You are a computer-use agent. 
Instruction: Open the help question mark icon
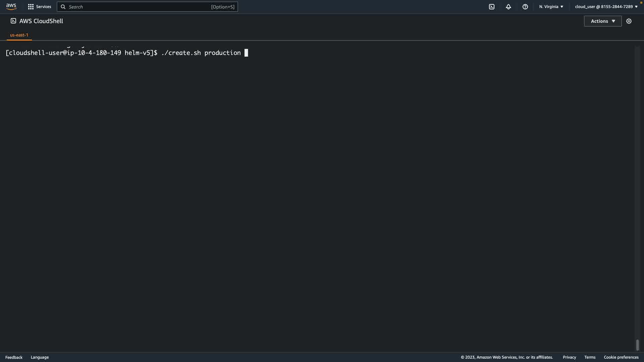[525, 7]
